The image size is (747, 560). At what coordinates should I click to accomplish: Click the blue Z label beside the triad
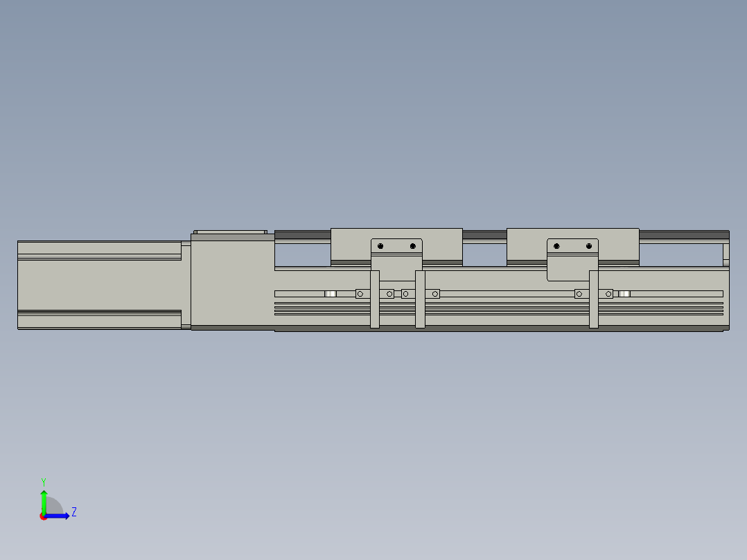73,512
